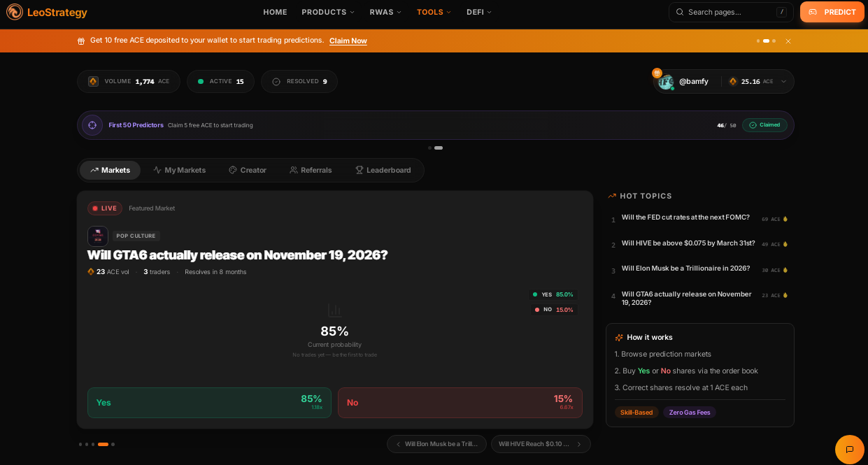The height and width of the screenshot is (465, 868).
Task: Click the Claimed status button
Action: (x=764, y=125)
